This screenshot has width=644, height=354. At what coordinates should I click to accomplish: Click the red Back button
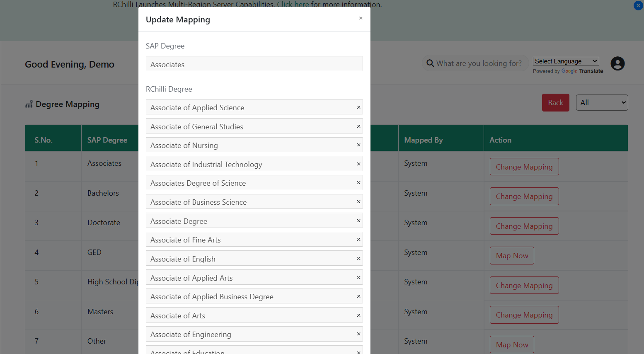tap(555, 103)
